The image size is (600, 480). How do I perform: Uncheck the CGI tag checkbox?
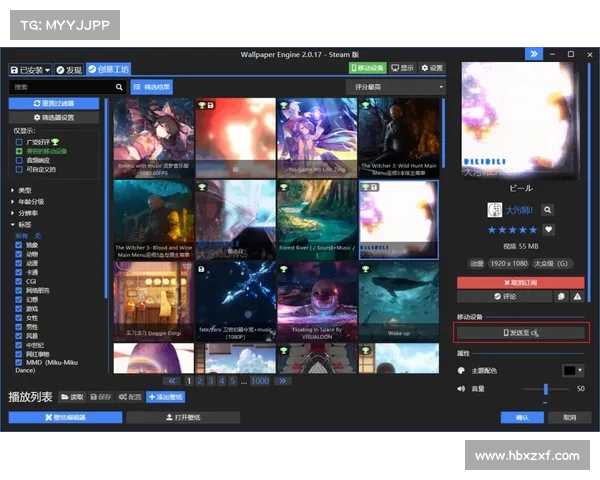coord(19,281)
